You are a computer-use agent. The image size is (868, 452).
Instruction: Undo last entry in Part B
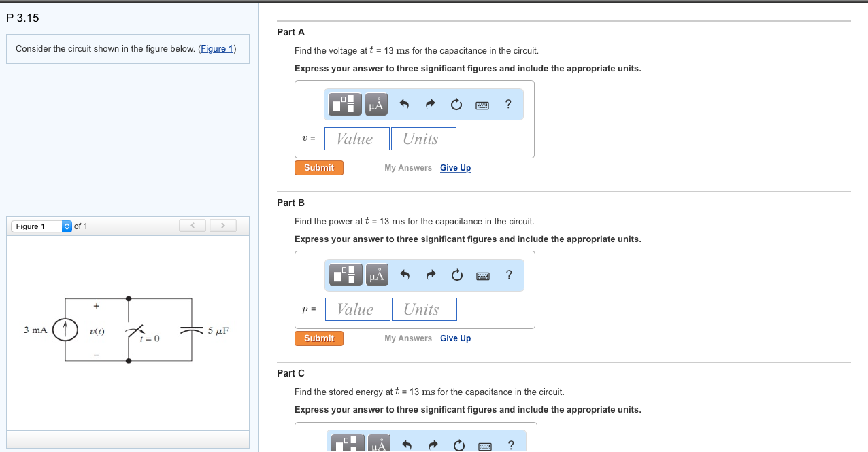tap(405, 275)
